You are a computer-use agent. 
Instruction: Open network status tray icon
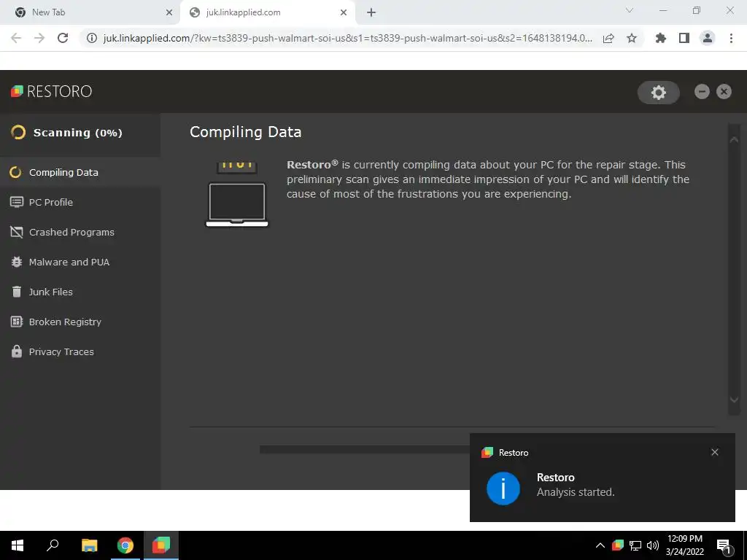tap(635, 545)
